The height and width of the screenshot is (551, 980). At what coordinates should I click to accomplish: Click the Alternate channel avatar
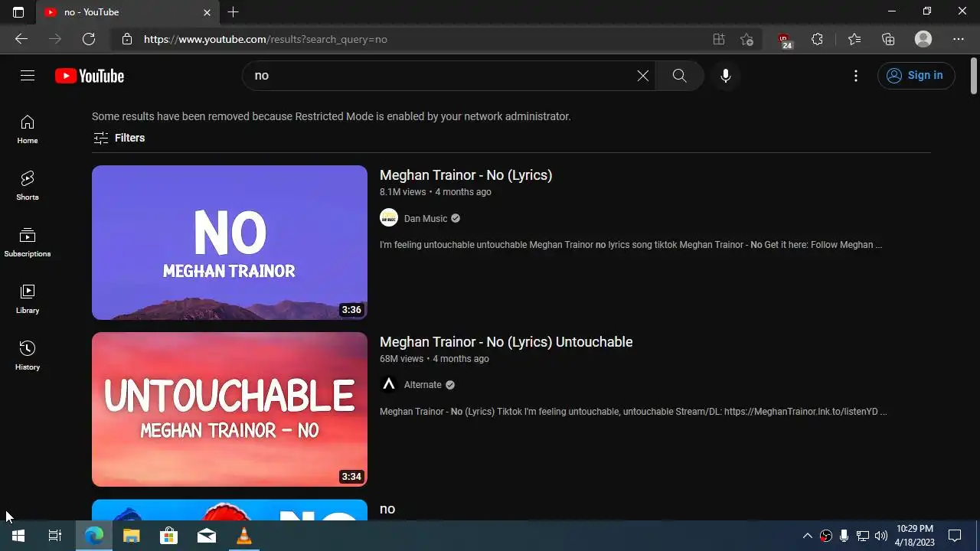pos(389,384)
